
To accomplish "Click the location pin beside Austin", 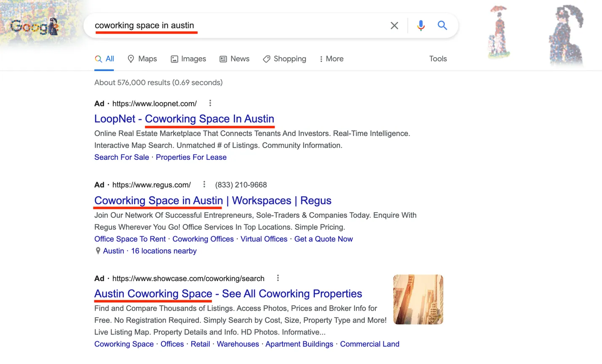I will [98, 251].
